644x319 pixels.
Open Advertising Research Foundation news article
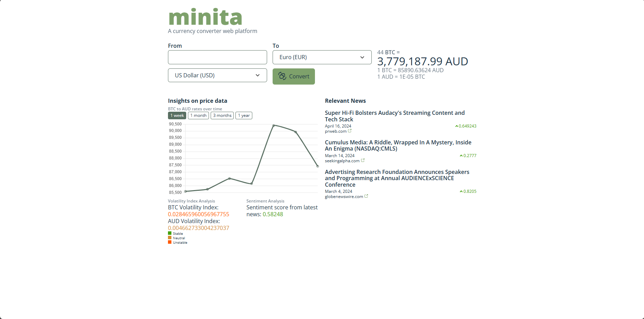397,178
